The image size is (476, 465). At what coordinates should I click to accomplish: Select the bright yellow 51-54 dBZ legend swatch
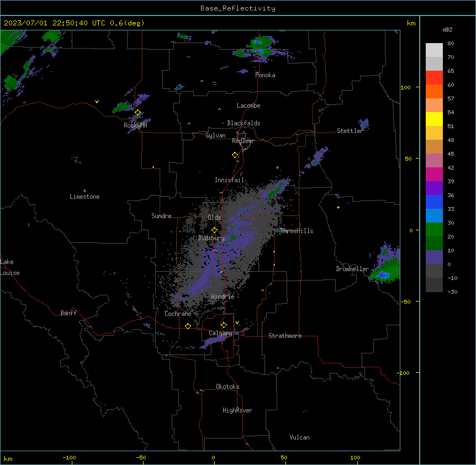click(434, 119)
